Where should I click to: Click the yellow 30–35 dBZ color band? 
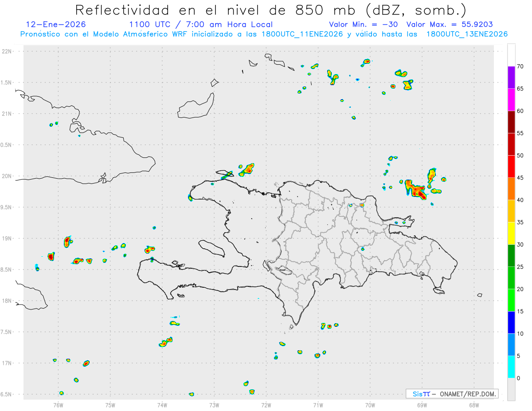[x=511, y=233]
